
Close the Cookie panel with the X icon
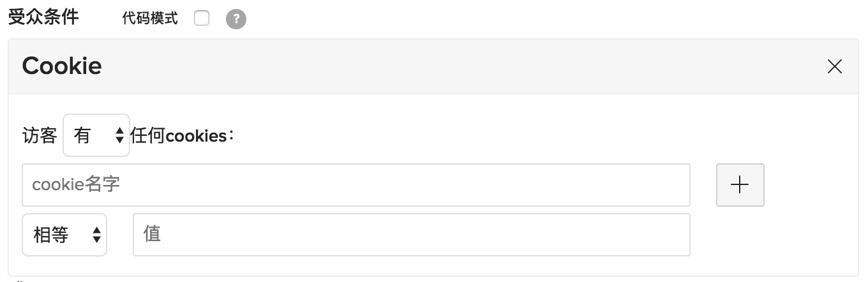coord(834,66)
